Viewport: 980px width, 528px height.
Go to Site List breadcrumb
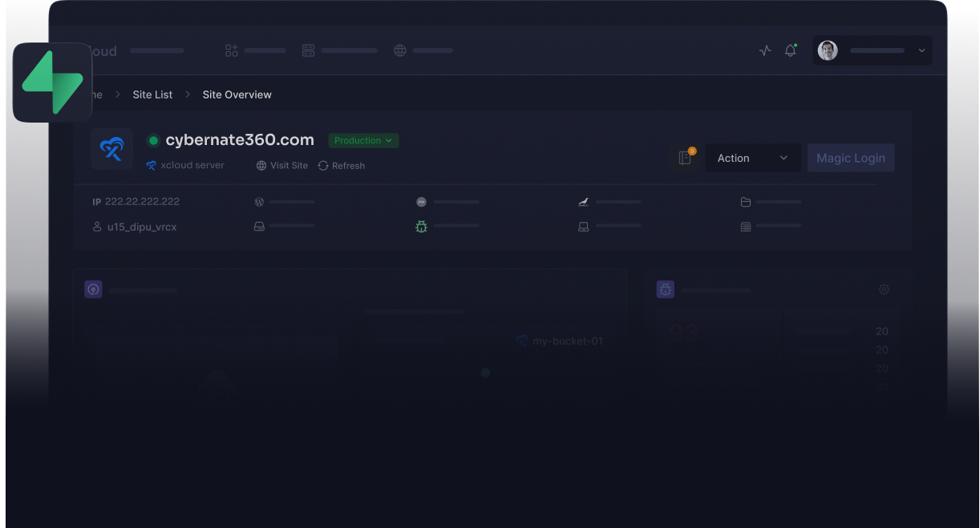tap(152, 95)
